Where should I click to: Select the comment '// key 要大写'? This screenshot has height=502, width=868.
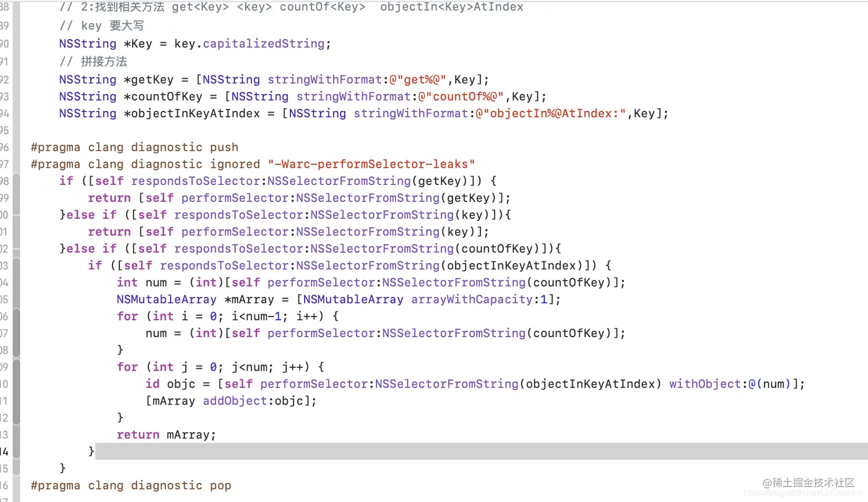(102, 26)
